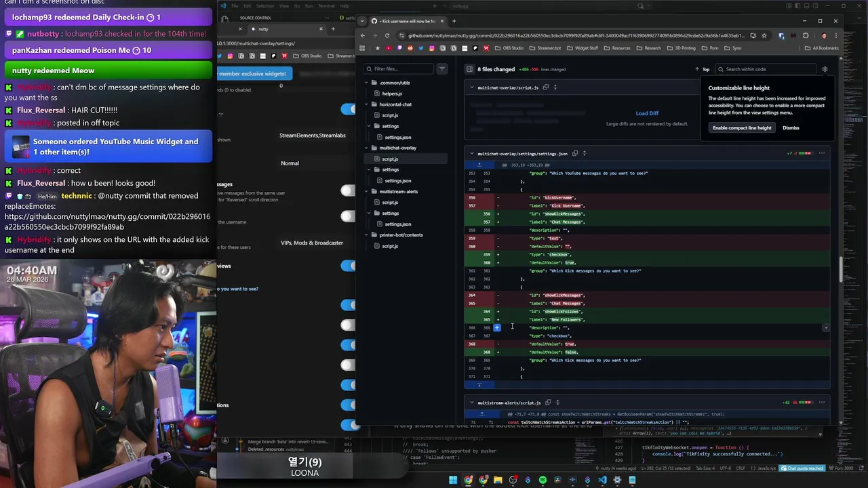Jump to Top of the diff page
The width and height of the screenshot is (868, 488).
point(703,69)
